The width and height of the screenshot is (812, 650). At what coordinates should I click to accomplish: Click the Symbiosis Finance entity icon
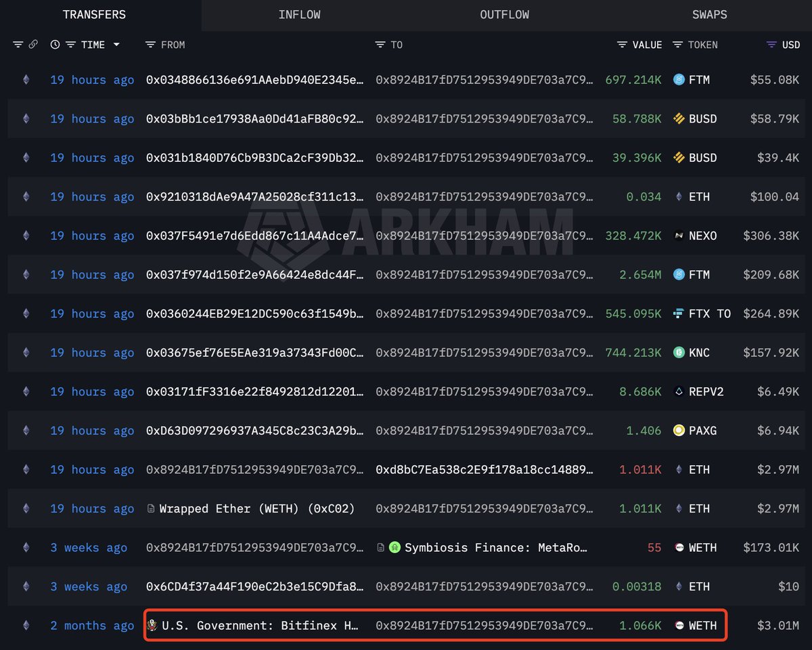click(x=395, y=548)
